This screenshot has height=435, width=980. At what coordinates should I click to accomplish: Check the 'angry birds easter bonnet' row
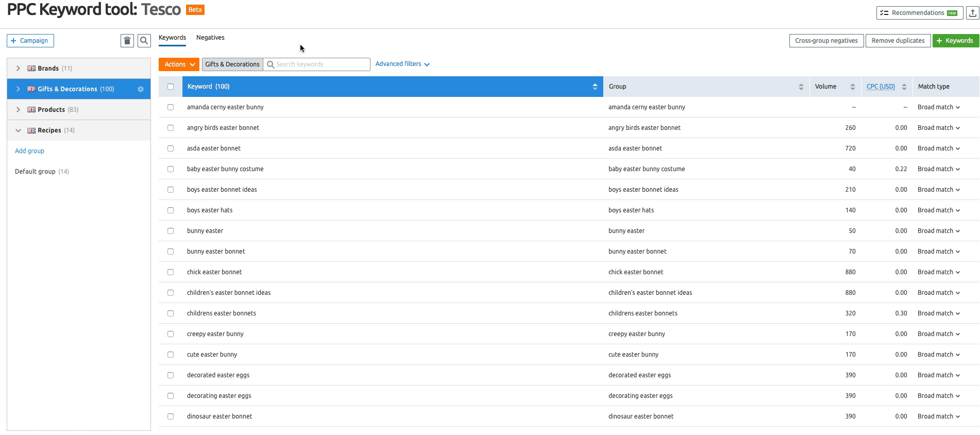tap(171, 128)
